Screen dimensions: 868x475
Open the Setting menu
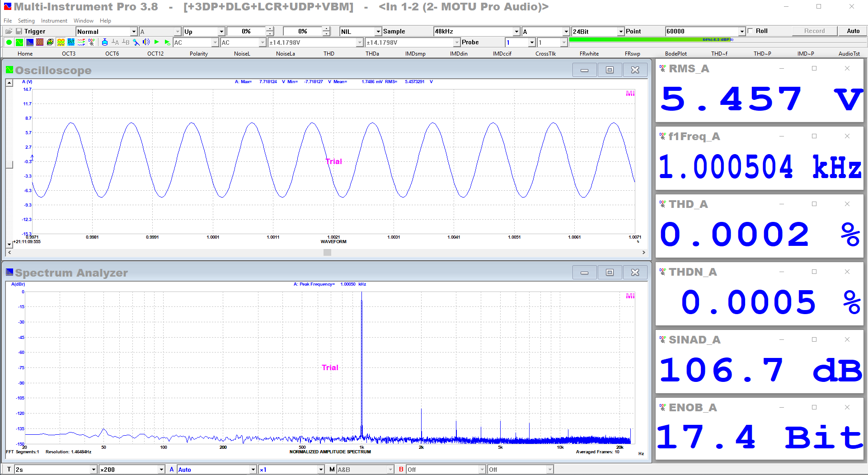(26, 21)
